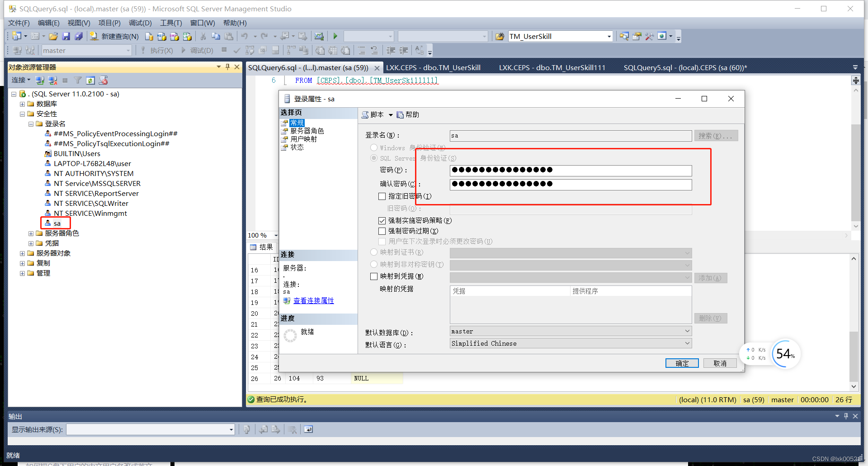
Task: Switch to the LXK.CEPS - dbo.TM_UserSkill tab
Action: 433,67
